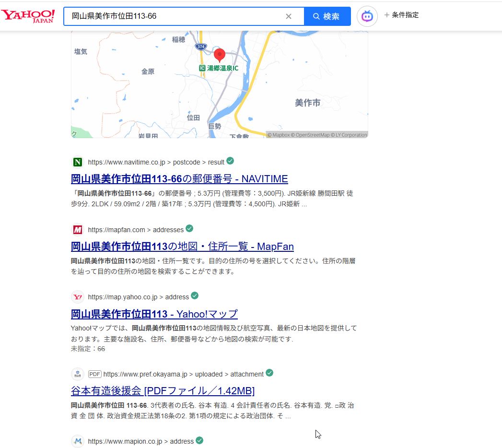
Task: Click the route 374 shield on map
Action: pos(200,46)
